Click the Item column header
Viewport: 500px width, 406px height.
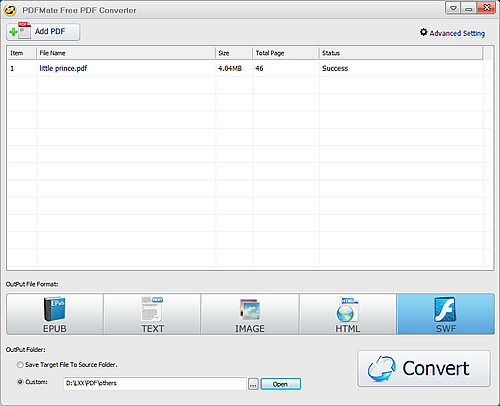point(22,53)
